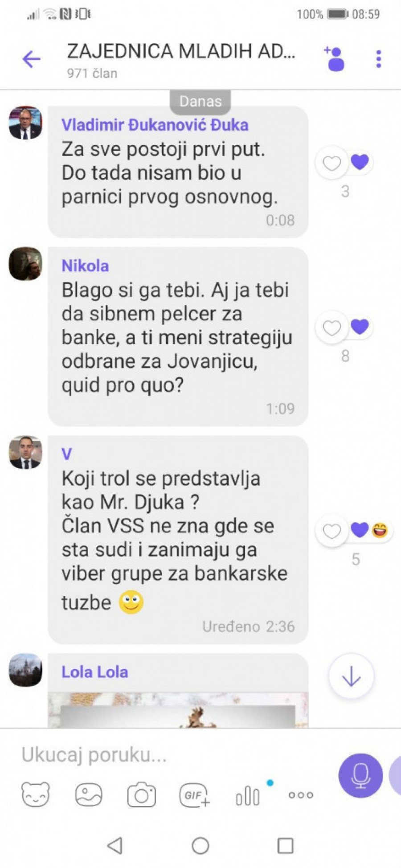Open Vladimir Đukanović Đuka's sender name
Image resolution: width=401 pixels, height=868 pixels.
point(155,125)
